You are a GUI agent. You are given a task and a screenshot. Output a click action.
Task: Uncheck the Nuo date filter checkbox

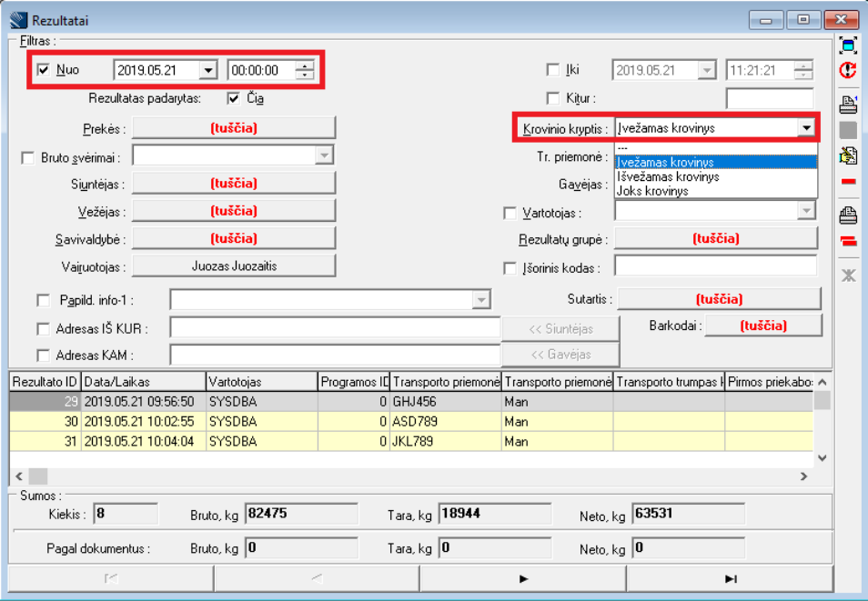(x=43, y=70)
